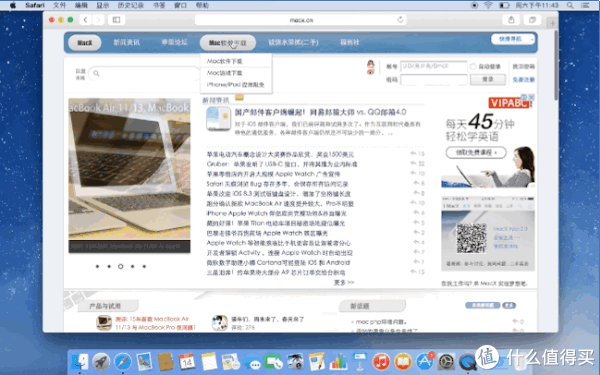Open the App Store Dock icon

click(x=425, y=361)
